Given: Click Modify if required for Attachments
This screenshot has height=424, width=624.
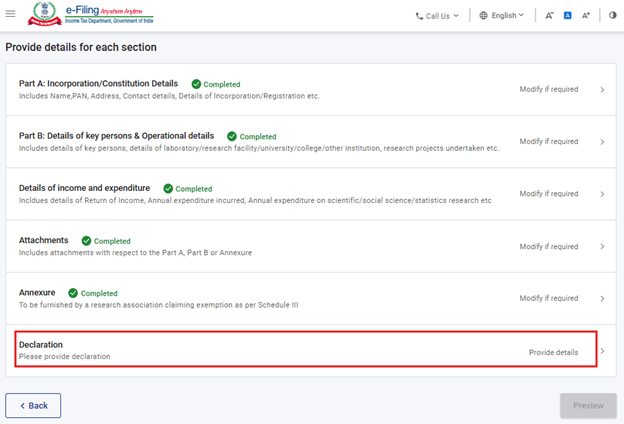Looking at the screenshot, I should pyautogui.click(x=548, y=246).
